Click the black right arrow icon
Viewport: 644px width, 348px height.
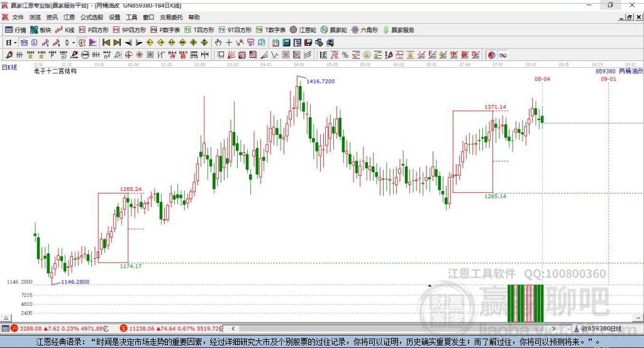coord(139,43)
